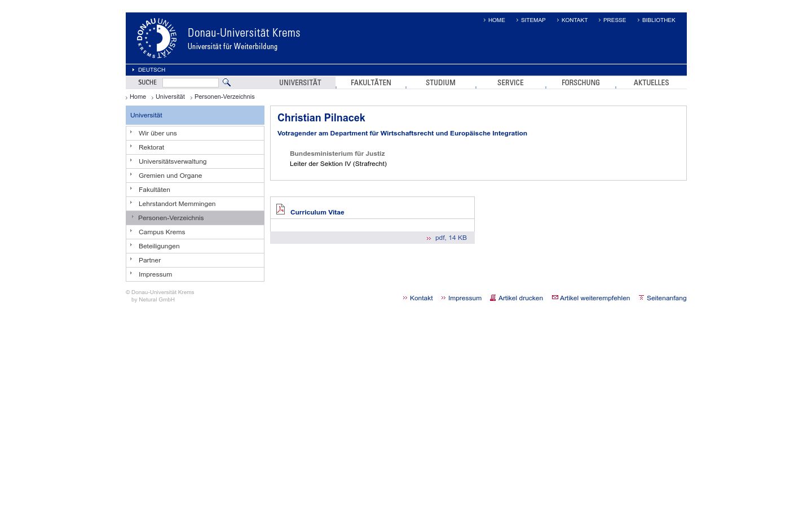
Task: Switch language via DEUTSCH link
Action: coord(152,70)
